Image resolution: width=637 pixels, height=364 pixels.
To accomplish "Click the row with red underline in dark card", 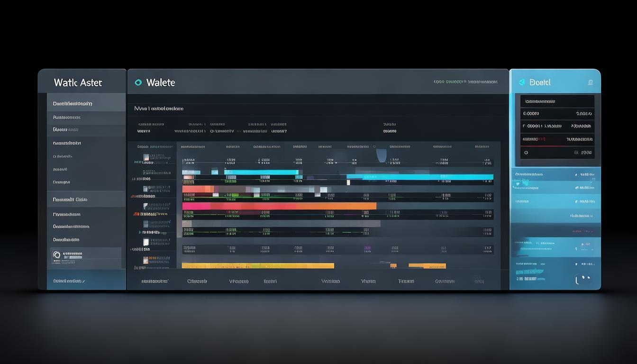I will point(557,139).
